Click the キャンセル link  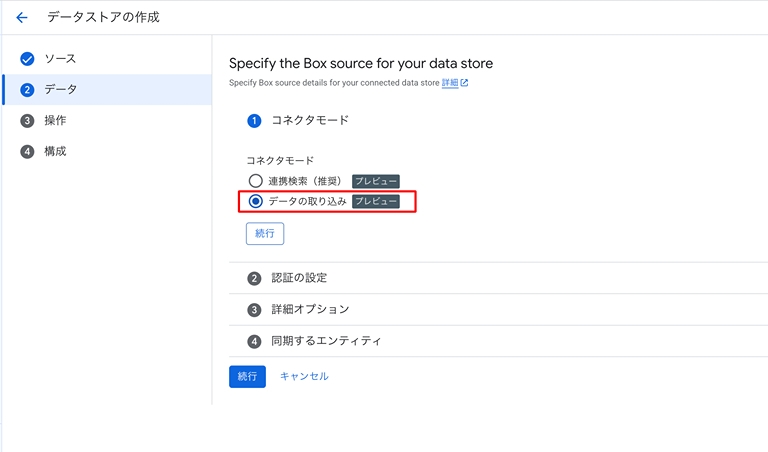[304, 376]
